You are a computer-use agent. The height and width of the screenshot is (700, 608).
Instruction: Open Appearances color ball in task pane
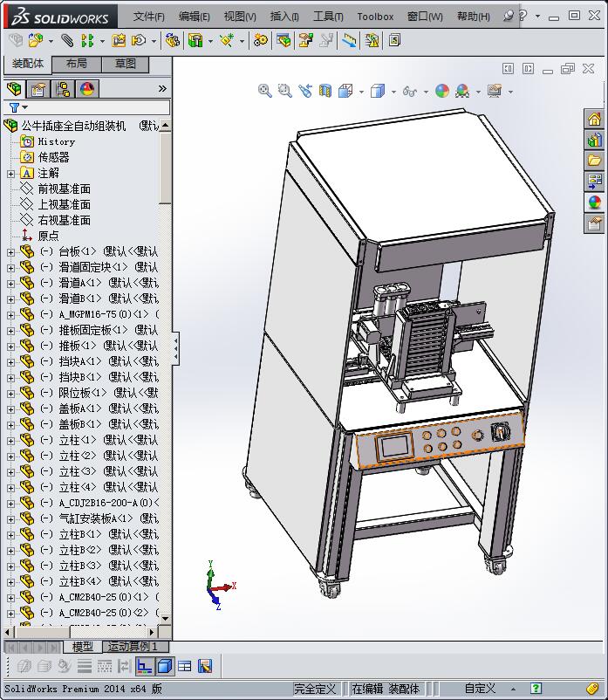(x=594, y=202)
